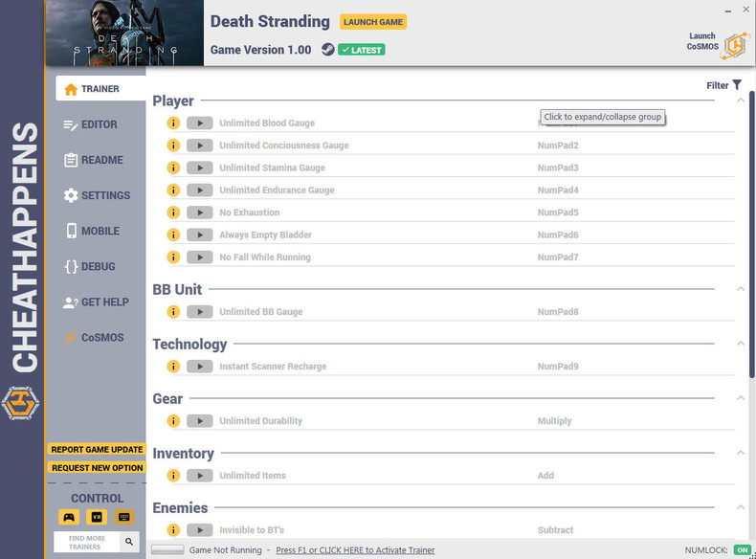Toggle Unlimited Blood Gauge cheat
This screenshot has width=756, height=559.
pos(200,123)
